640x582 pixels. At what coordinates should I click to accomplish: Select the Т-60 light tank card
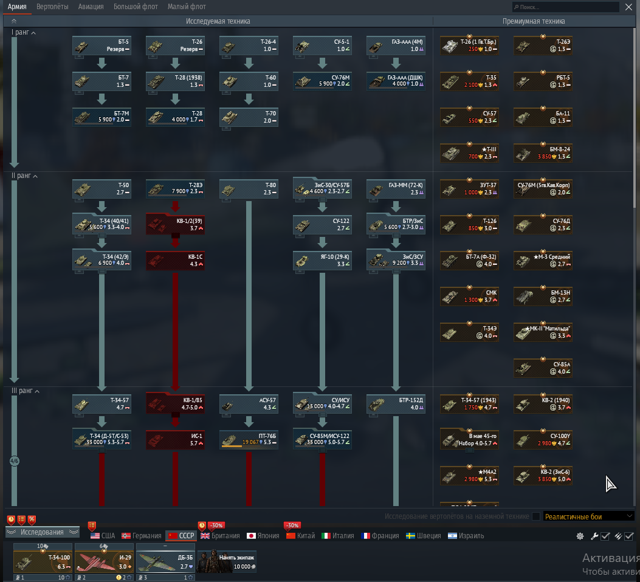pyautogui.click(x=249, y=81)
